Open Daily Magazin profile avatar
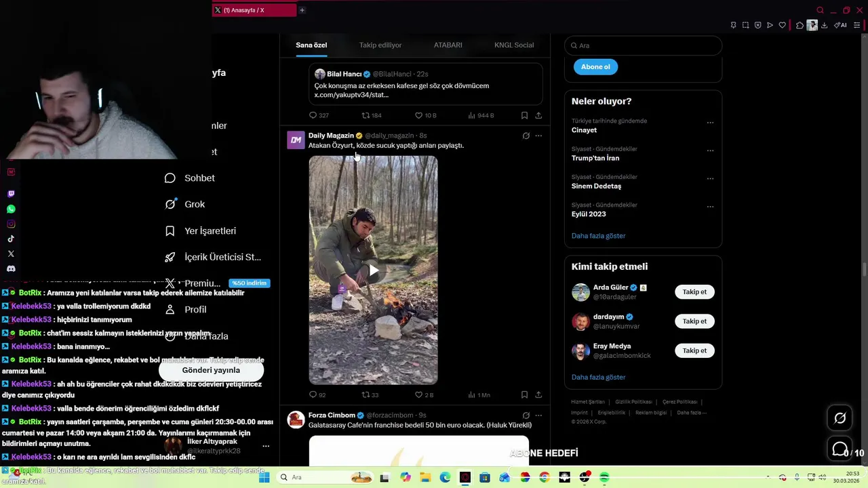 click(296, 140)
